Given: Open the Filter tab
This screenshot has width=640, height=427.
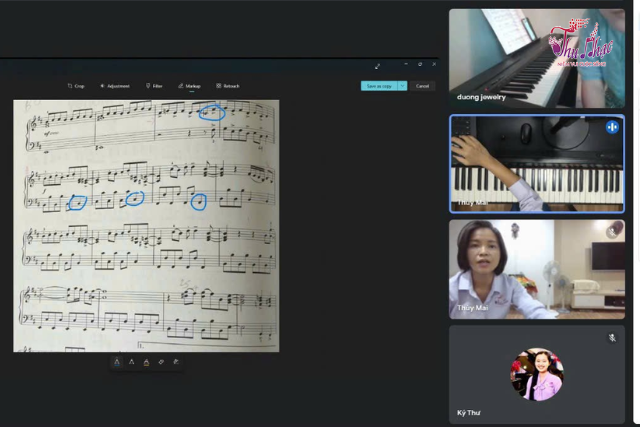Looking at the screenshot, I should coord(154,86).
